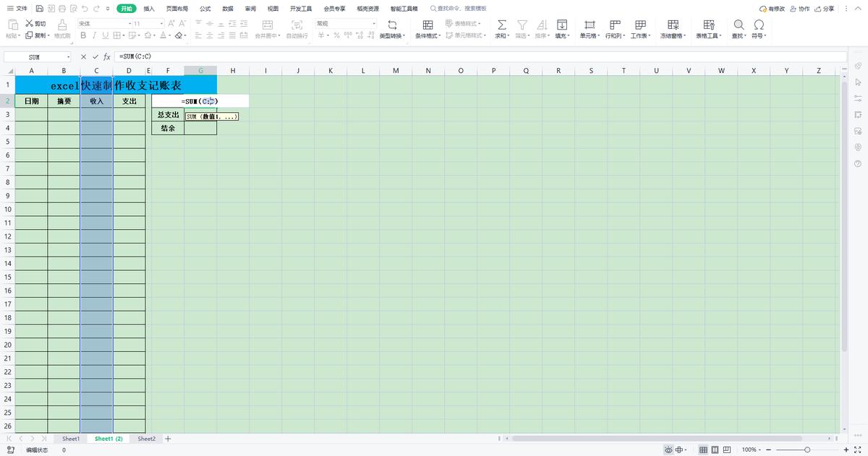Viewport: 868px width, 456px height.
Task: Confirm formula entry with the checkmark icon
Action: (95, 56)
